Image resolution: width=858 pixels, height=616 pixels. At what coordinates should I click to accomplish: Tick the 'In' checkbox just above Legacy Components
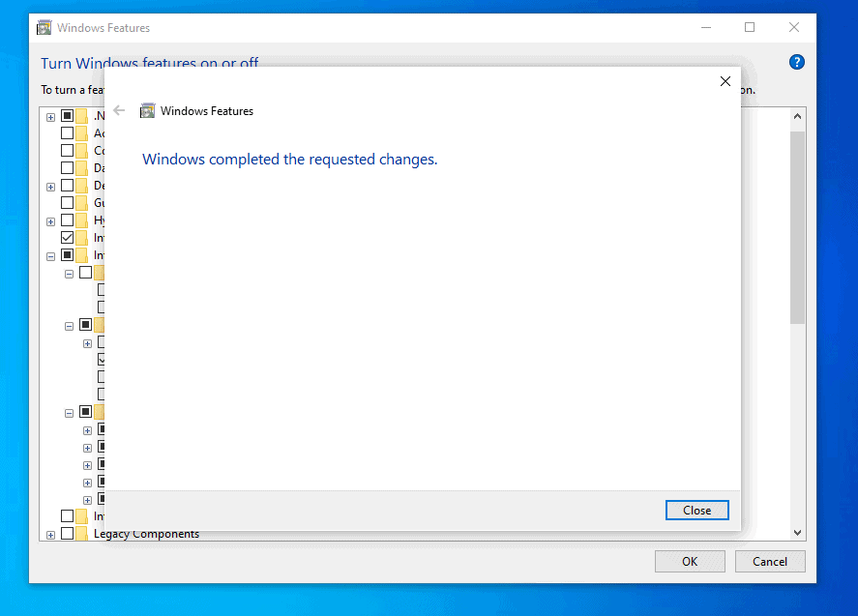click(x=68, y=515)
